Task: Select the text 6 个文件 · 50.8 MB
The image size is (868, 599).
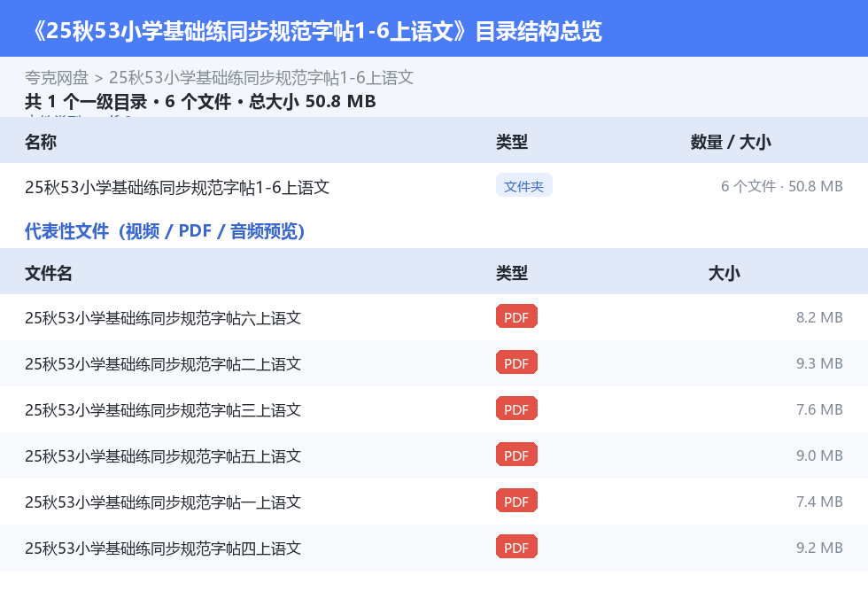Action: 781,187
